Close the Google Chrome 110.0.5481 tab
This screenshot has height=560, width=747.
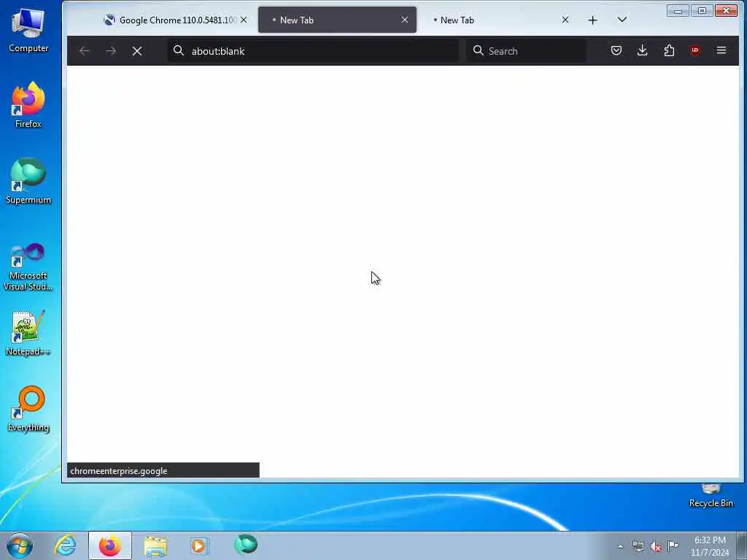tap(244, 20)
